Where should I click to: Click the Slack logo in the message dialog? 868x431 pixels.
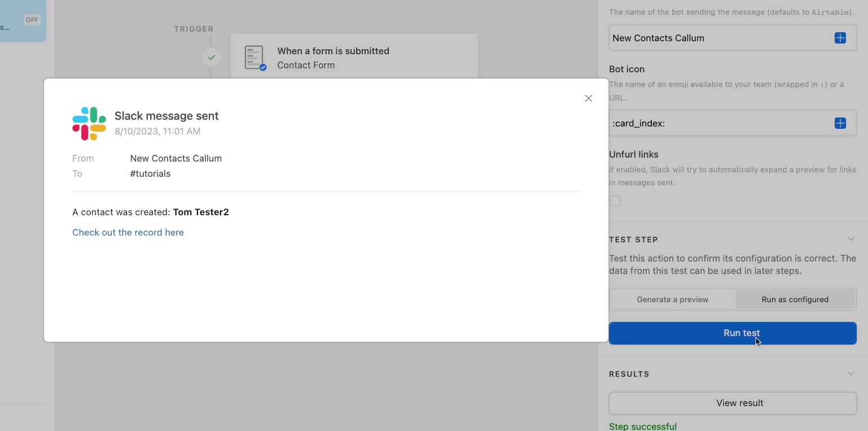click(x=89, y=123)
